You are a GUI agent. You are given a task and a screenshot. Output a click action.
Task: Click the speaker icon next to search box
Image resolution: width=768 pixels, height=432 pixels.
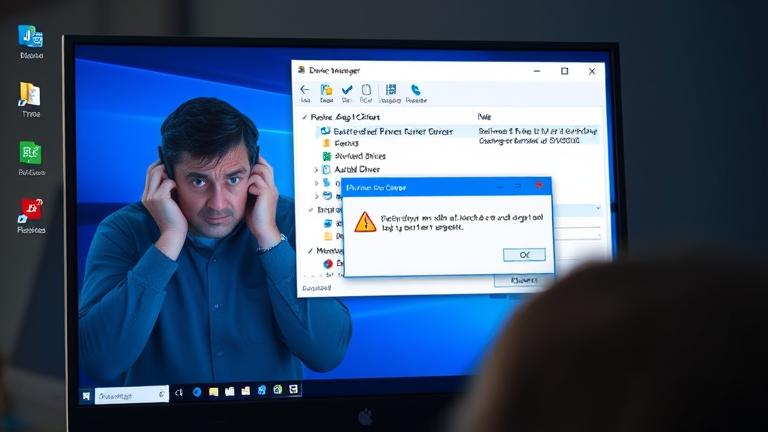(x=179, y=392)
